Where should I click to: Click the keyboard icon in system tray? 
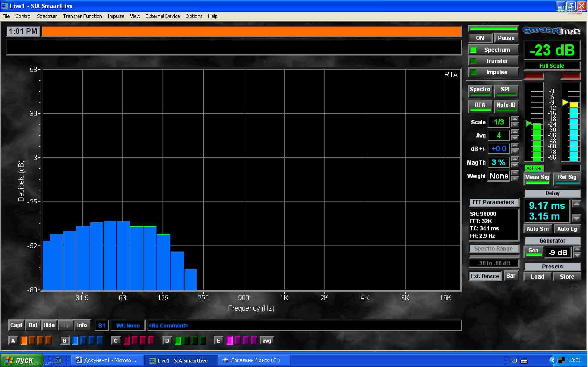tap(524, 361)
